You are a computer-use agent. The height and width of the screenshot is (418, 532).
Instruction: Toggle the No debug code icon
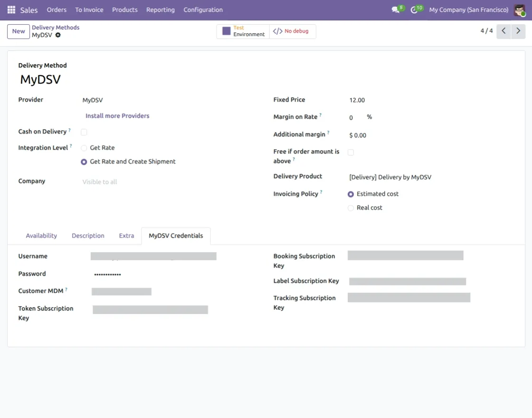[x=277, y=31]
